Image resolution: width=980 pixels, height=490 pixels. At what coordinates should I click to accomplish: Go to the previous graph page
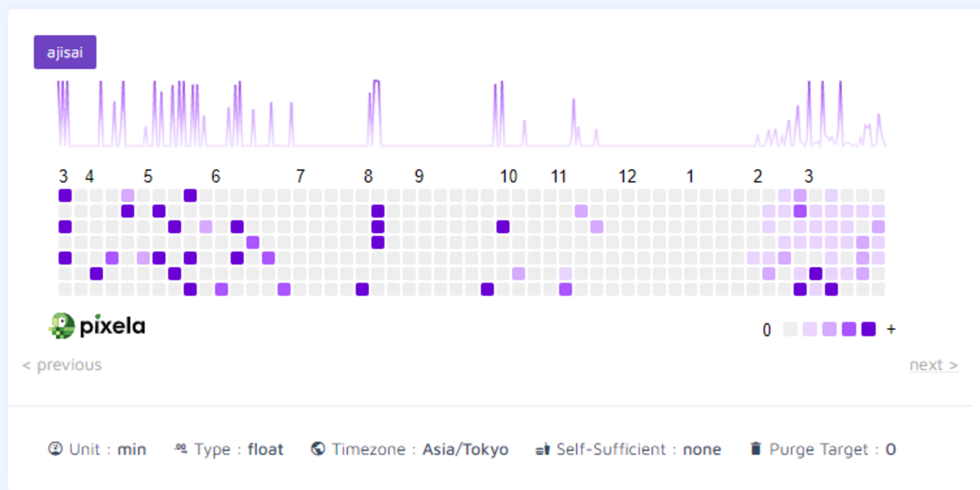pyautogui.click(x=62, y=365)
